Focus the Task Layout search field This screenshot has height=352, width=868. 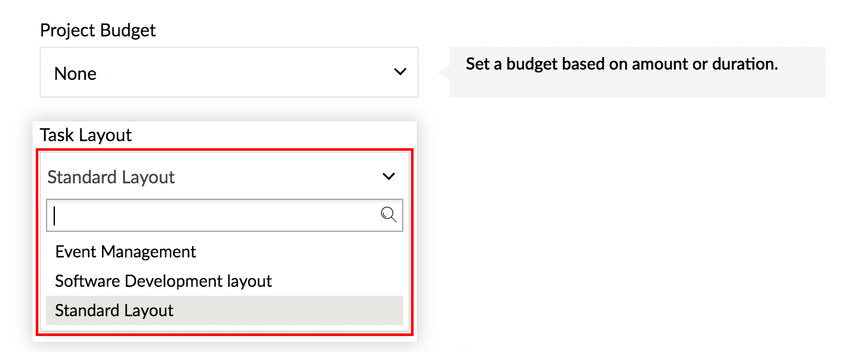[225, 215]
